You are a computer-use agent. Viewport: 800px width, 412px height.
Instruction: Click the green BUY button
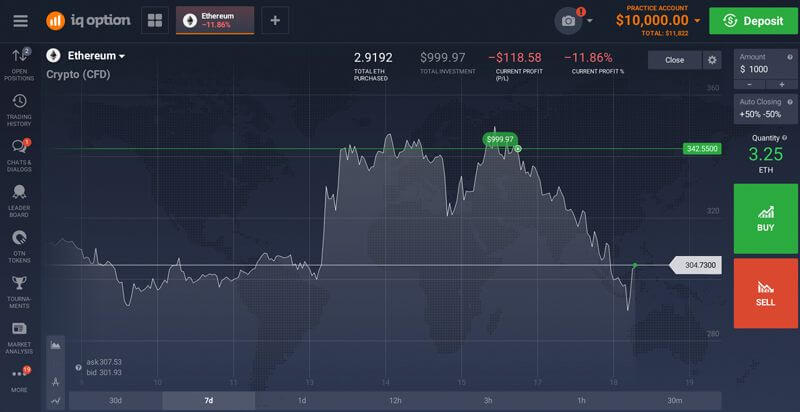[765, 219]
